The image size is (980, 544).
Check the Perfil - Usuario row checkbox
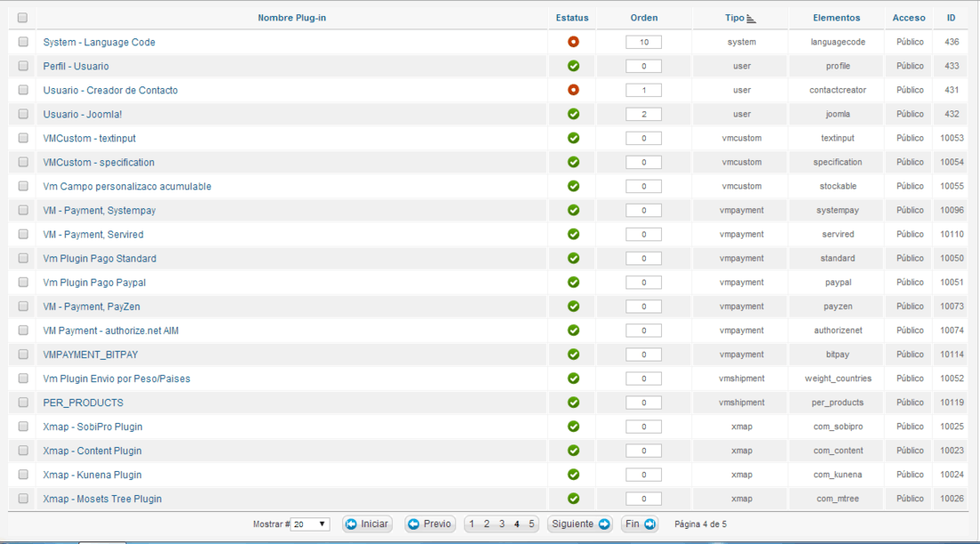pyautogui.click(x=23, y=66)
